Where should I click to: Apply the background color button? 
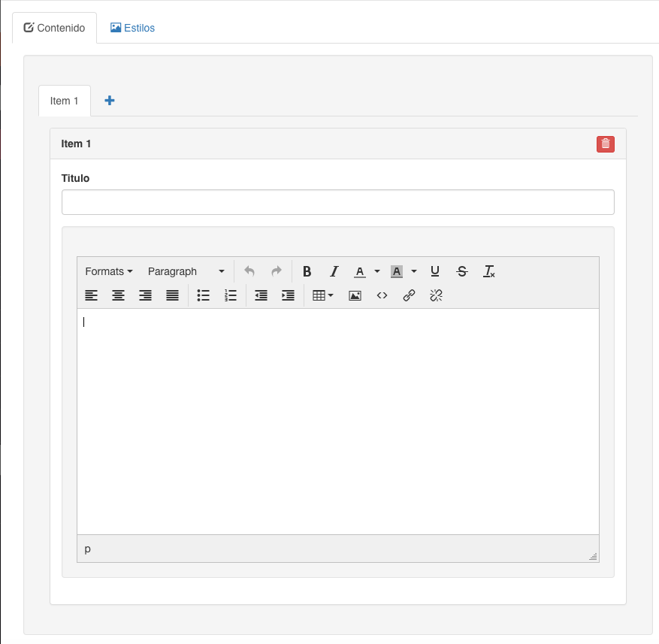point(396,271)
